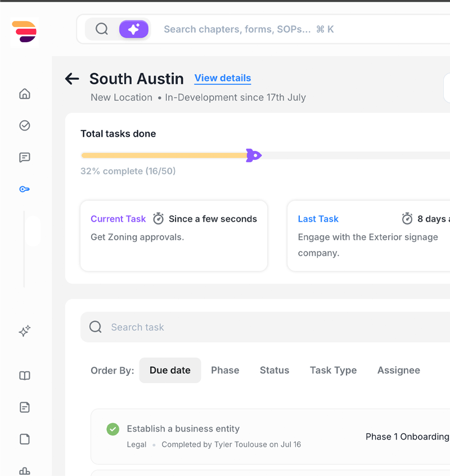The image size is (450, 476).
Task: Order tasks by Status
Action: click(x=274, y=370)
